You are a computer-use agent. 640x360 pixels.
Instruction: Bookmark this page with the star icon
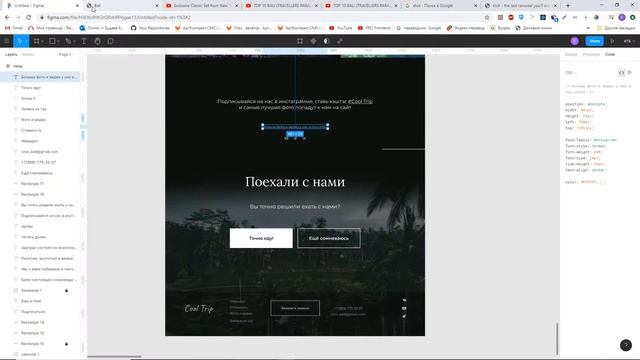(x=487, y=18)
